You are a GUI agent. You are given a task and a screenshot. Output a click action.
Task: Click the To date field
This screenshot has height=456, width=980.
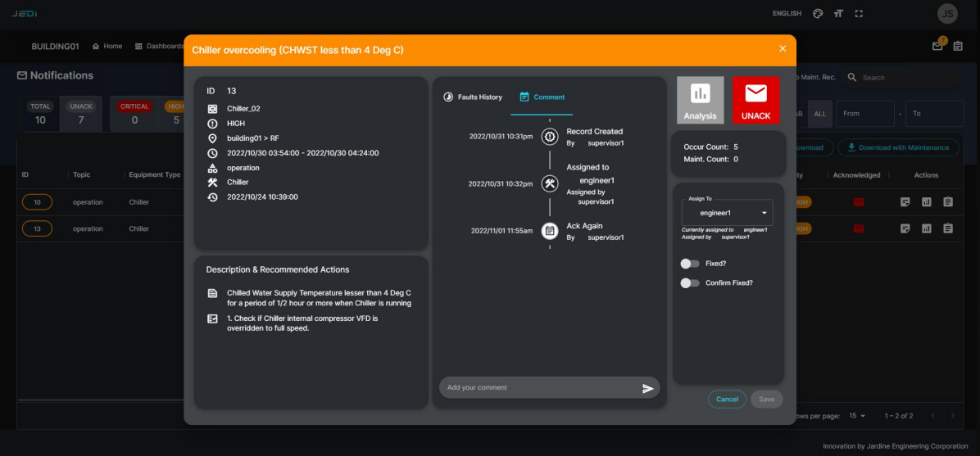(x=934, y=114)
